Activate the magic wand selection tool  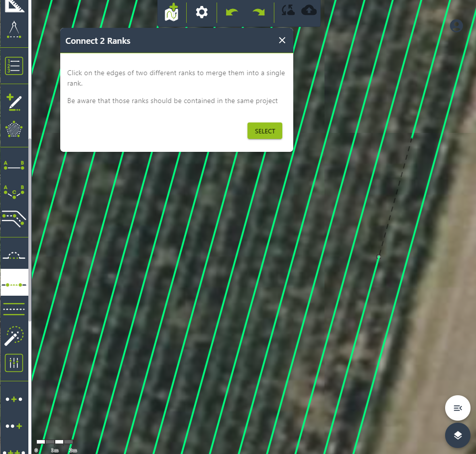(x=14, y=337)
